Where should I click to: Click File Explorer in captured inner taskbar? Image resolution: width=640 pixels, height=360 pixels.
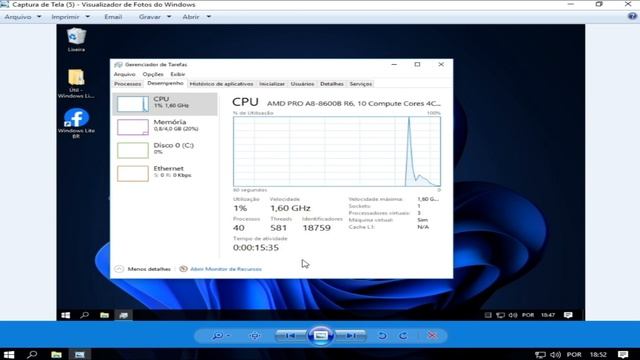coord(104,315)
